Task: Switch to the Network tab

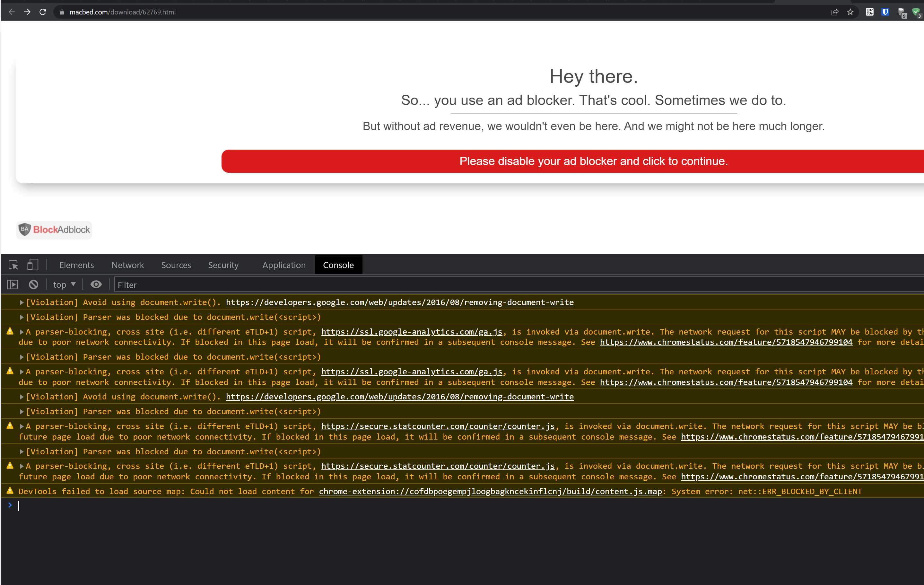Action: [127, 265]
